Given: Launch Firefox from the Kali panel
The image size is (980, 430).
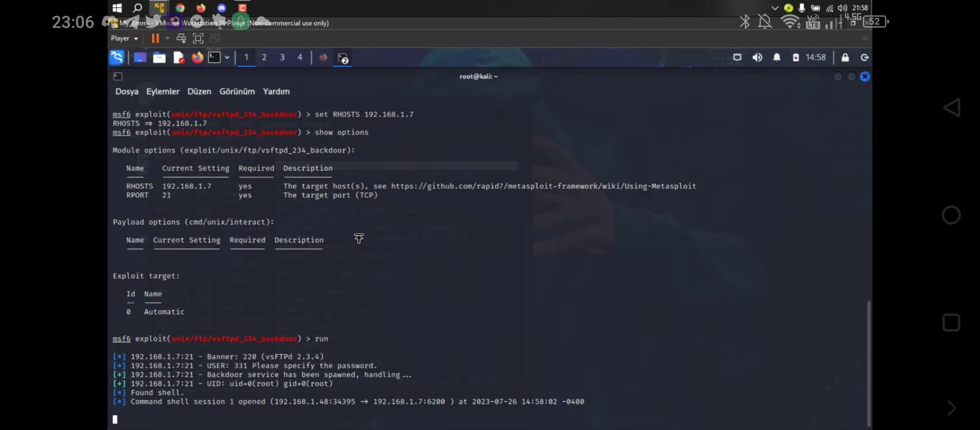Looking at the screenshot, I should coord(197,58).
